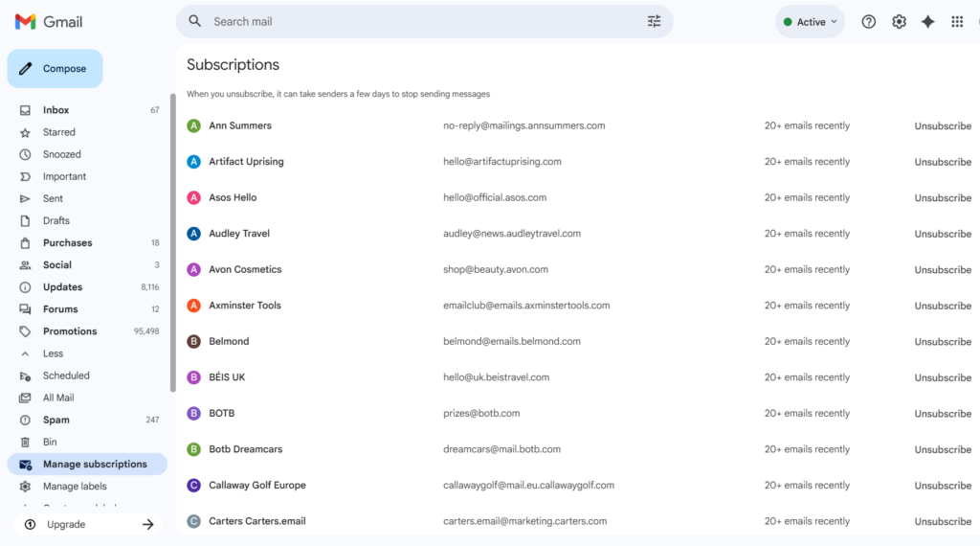Click the Upgrade arrow button
This screenshot has width=980, height=546.
[148, 524]
